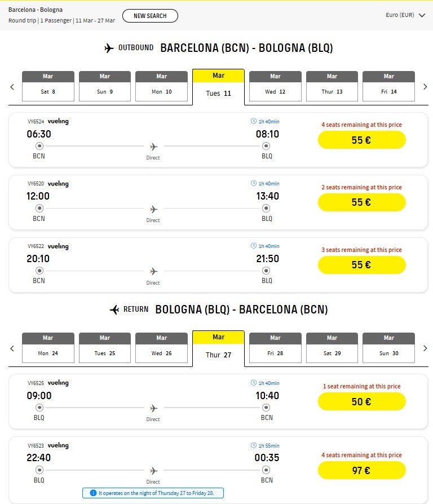This screenshot has width=433, height=504.
Task: Select the Wed 12 Mar outbound date tab
Action: click(275, 86)
